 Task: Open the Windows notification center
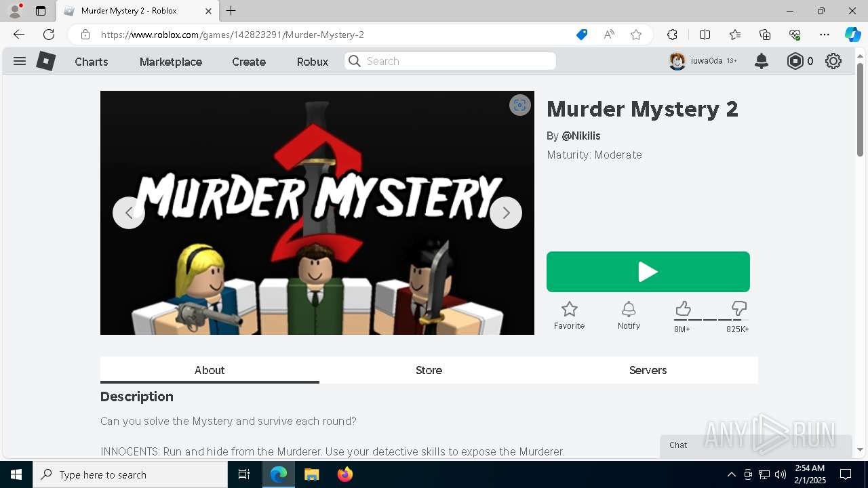tap(846, 474)
